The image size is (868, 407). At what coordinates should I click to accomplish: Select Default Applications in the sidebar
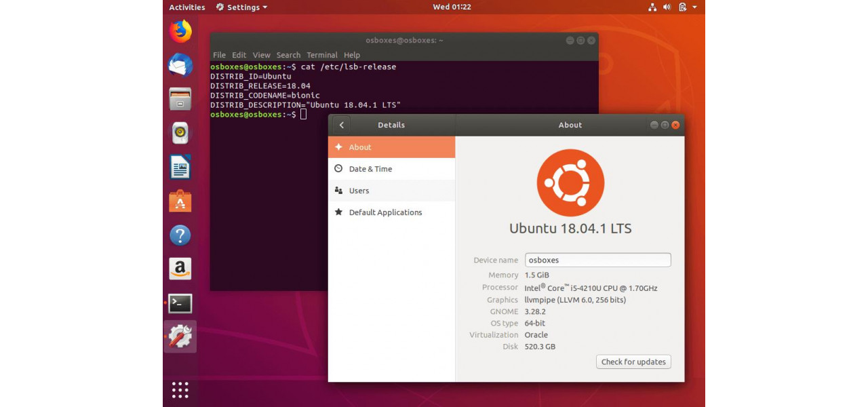click(x=391, y=212)
